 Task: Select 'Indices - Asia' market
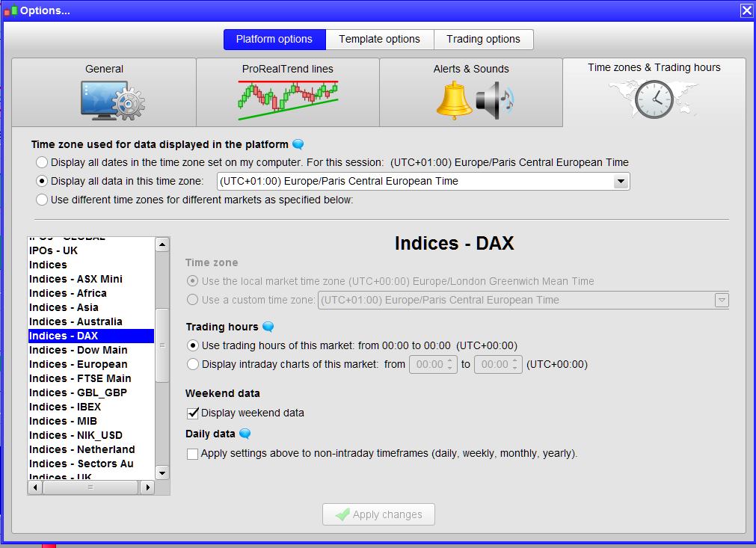(91, 307)
